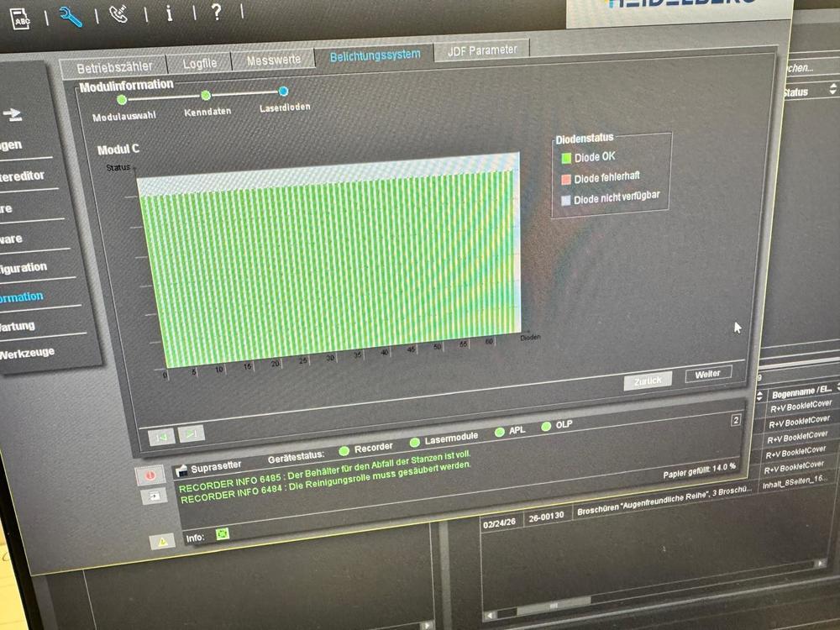Image resolution: width=840 pixels, height=630 pixels.
Task: Click the question mark help icon
Action: [x=216, y=12]
